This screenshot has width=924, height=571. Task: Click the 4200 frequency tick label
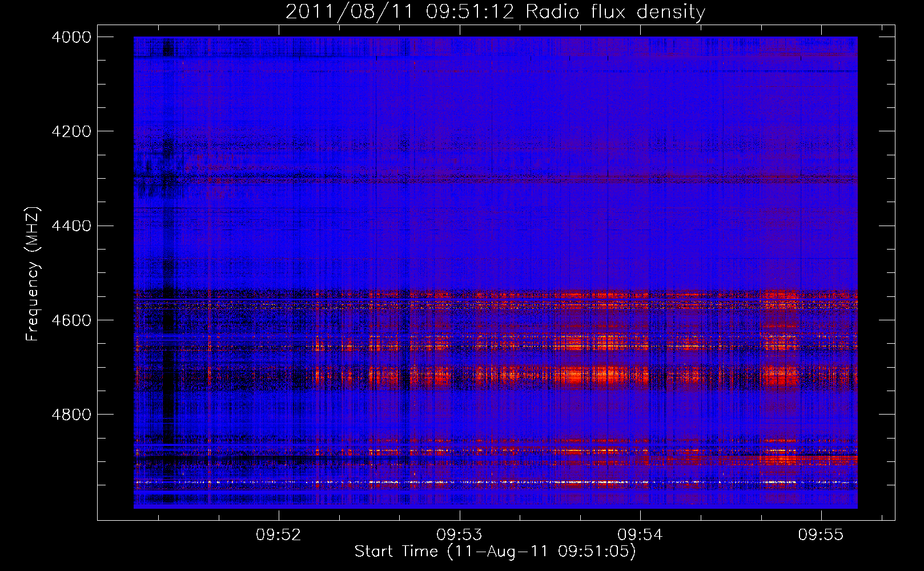pos(71,131)
